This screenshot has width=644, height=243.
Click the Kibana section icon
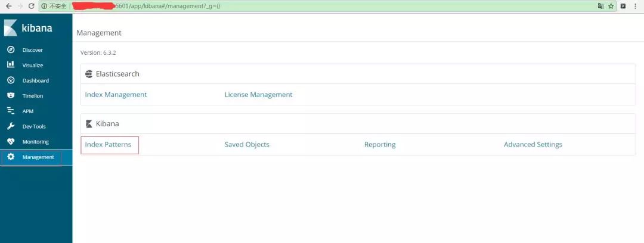coord(89,123)
